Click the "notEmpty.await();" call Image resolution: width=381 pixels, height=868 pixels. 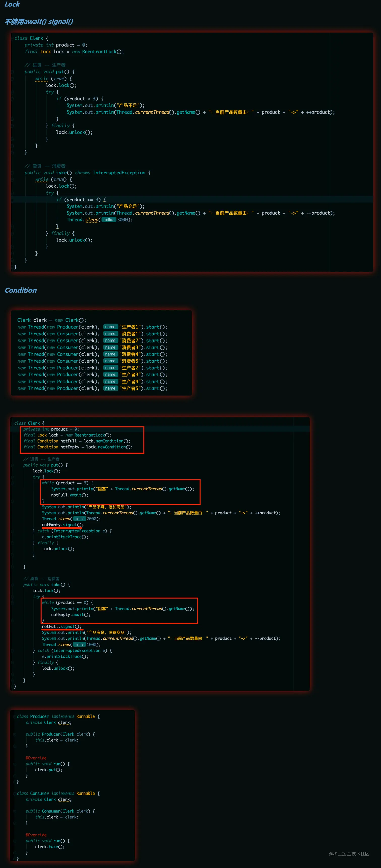point(71,615)
